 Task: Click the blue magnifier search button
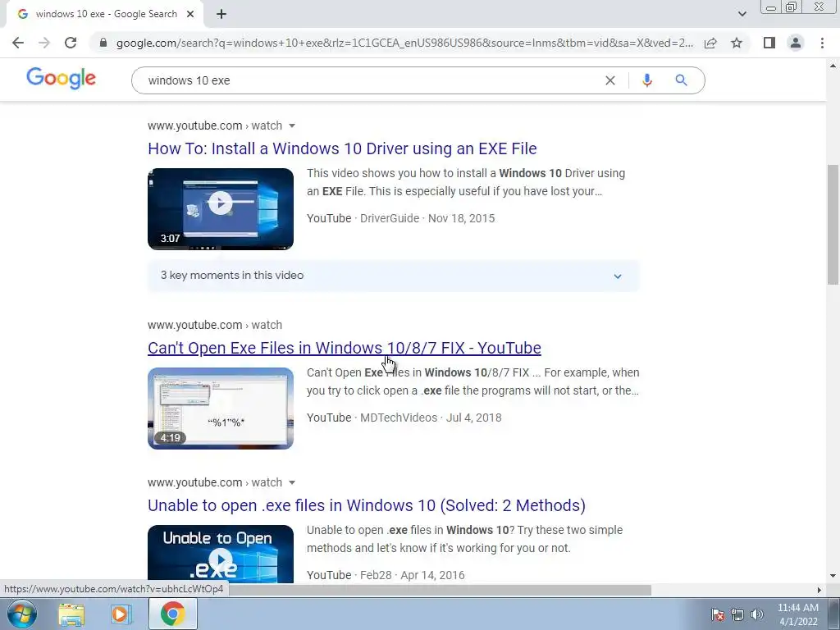(681, 80)
